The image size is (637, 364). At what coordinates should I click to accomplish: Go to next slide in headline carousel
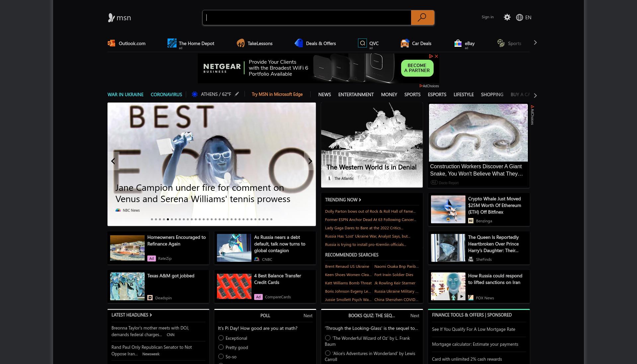tap(310, 161)
